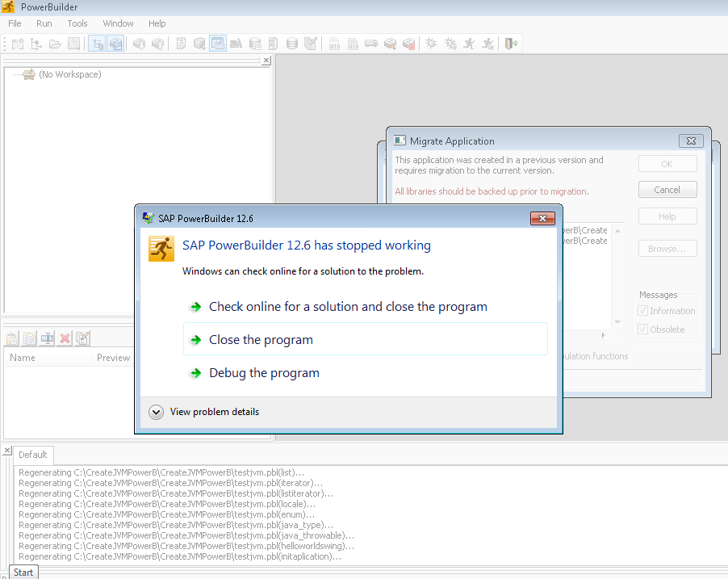Click the Debug bug toolbar icon
The image size is (728, 579).
point(431,44)
